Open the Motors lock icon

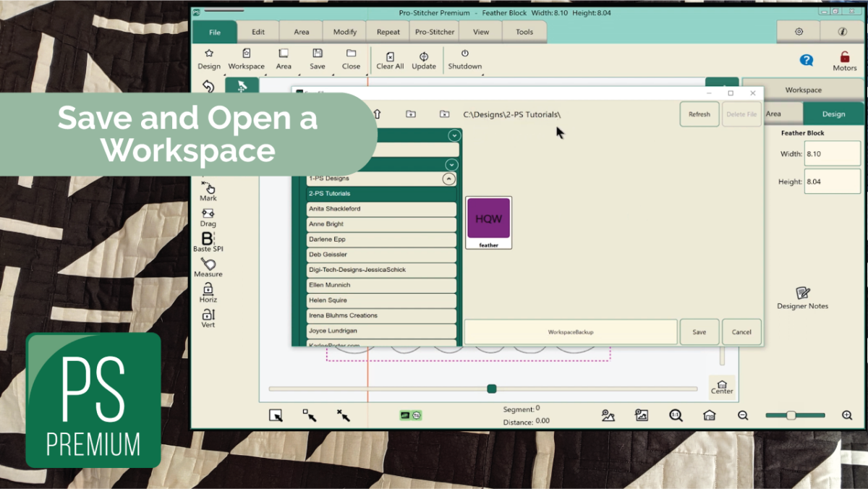(844, 58)
